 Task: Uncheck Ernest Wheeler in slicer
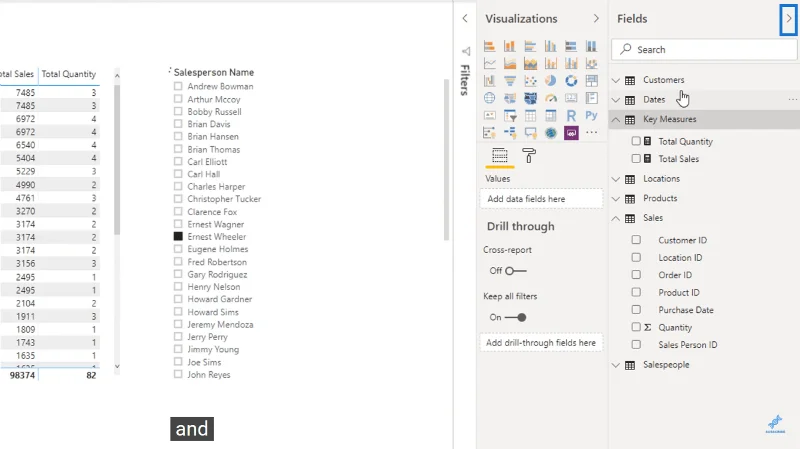[178, 236]
